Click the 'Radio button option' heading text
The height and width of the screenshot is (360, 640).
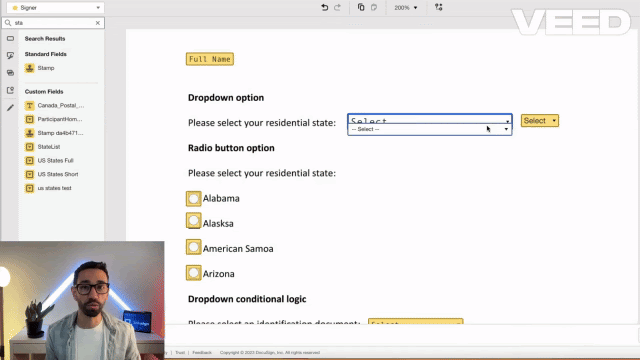point(231,148)
